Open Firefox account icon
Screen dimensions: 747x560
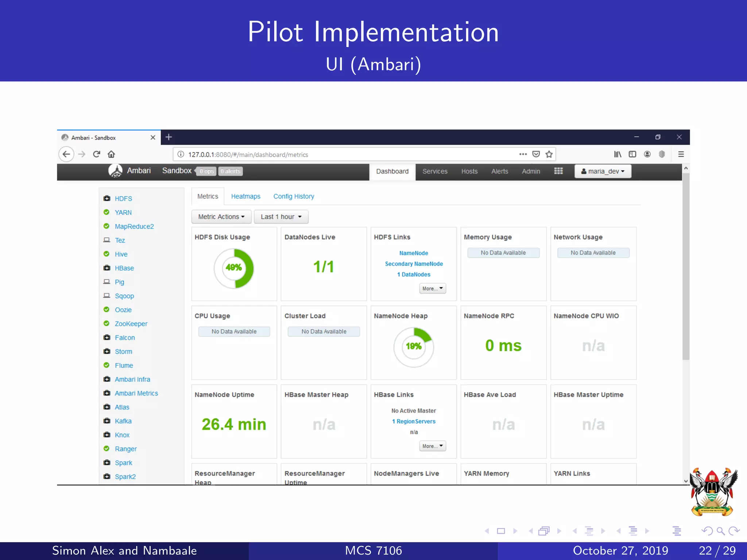[x=647, y=154]
